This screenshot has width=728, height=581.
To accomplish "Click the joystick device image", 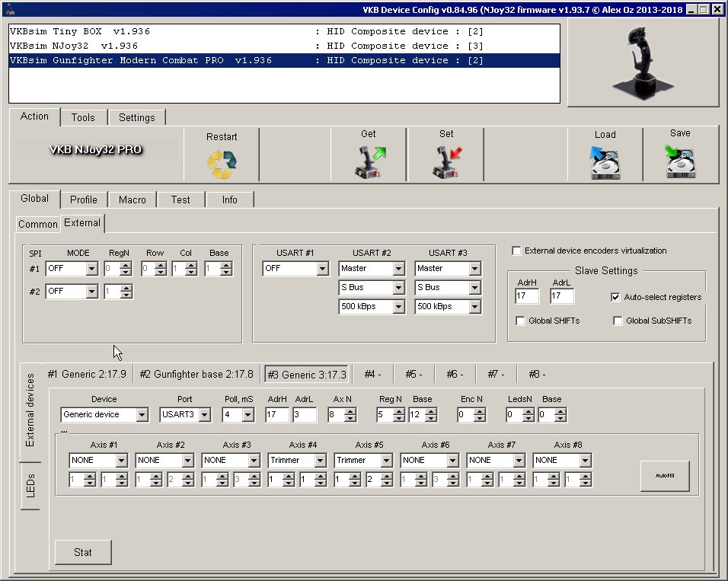I will [x=643, y=62].
